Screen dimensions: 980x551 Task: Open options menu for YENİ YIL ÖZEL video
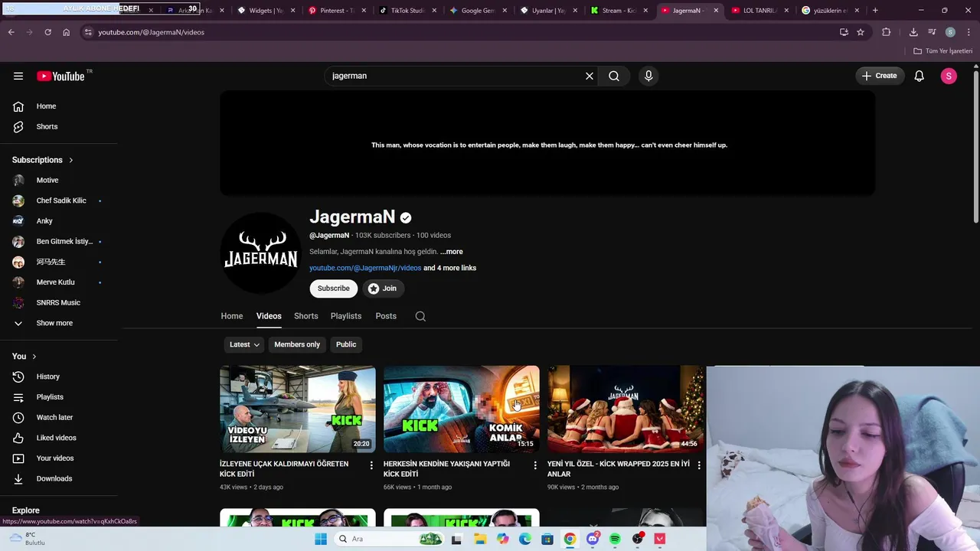tap(698, 465)
